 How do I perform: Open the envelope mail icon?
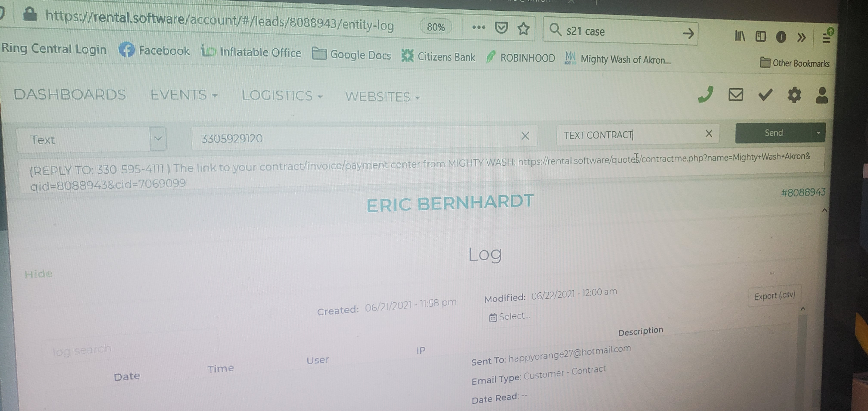736,95
